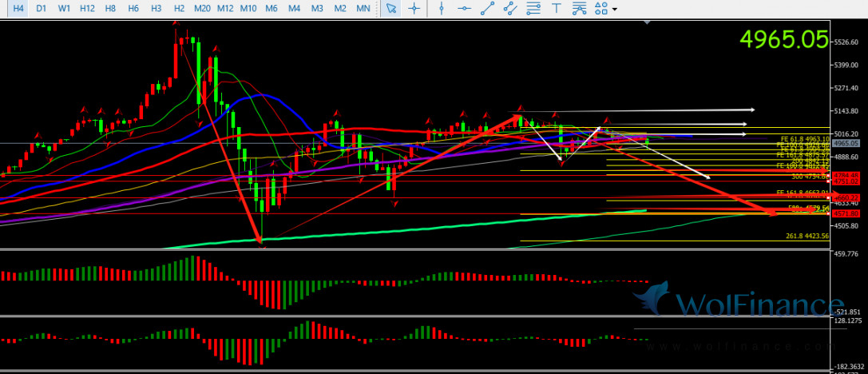Draw a vertical line on chart
Viewport: 868px width, 374px height.
click(x=442, y=8)
